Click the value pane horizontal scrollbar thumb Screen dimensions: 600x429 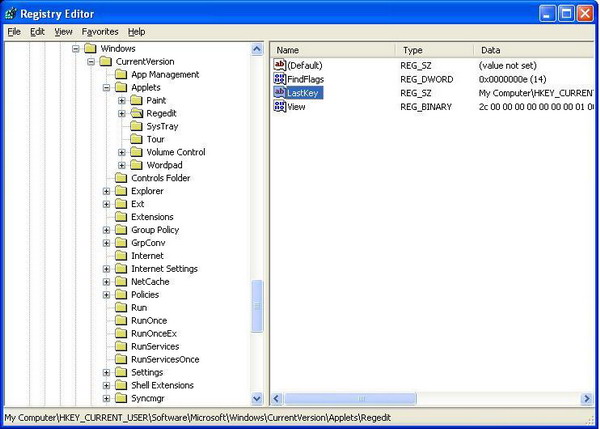click(x=350, y=399)
